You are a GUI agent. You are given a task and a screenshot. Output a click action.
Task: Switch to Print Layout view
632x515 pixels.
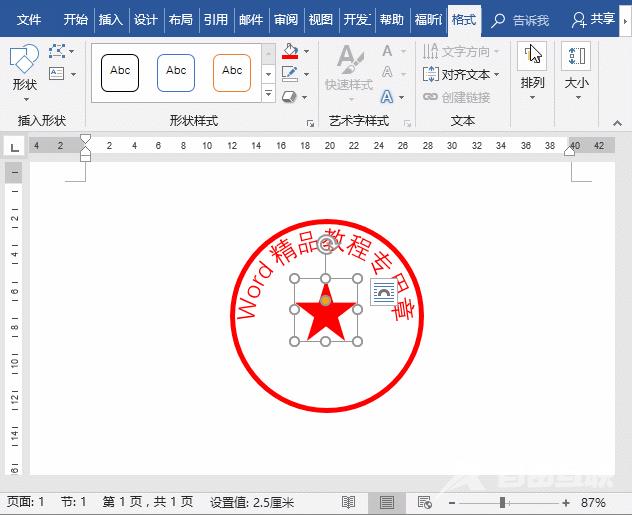click(x=386, y=502)
